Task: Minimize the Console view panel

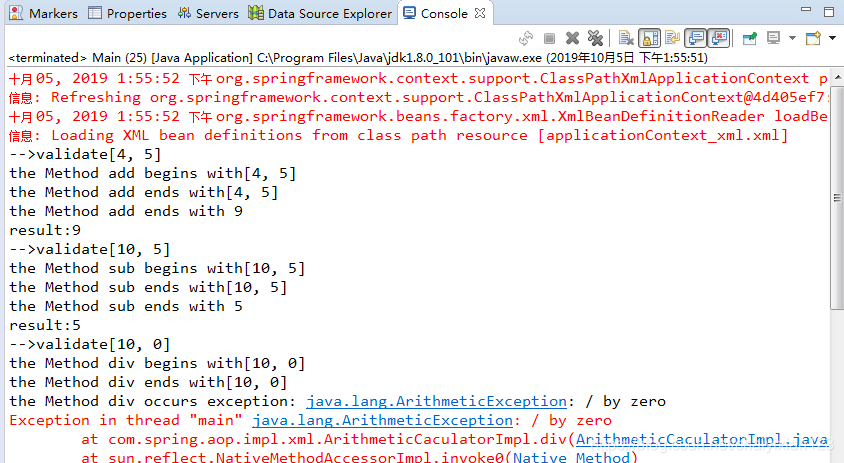Action: 806,9
